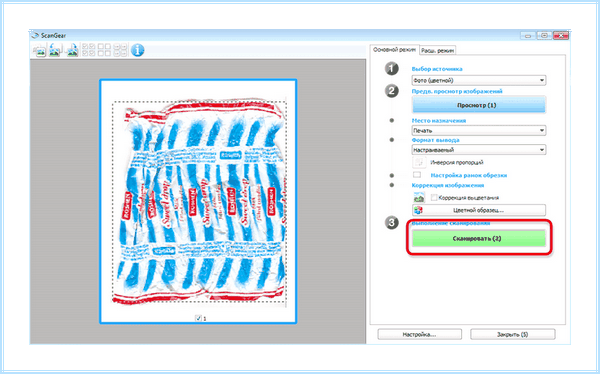Uncheck the frame 1 checkbox below preview

198,318
